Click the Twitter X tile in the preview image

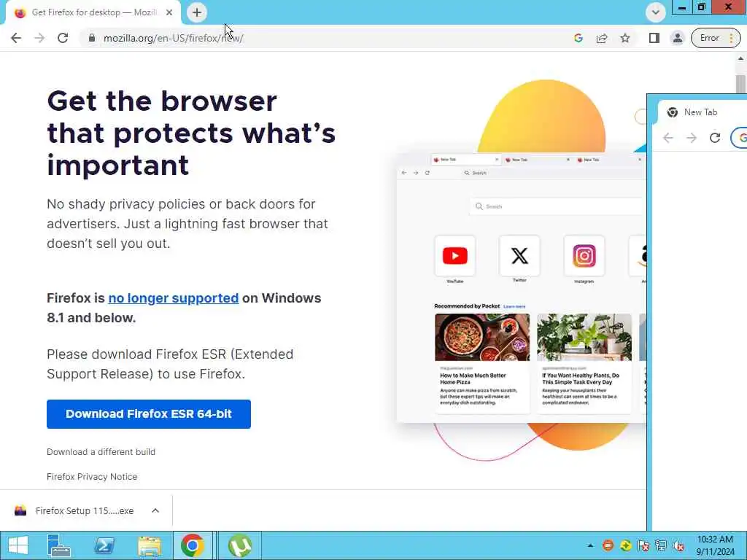(519, 256)
